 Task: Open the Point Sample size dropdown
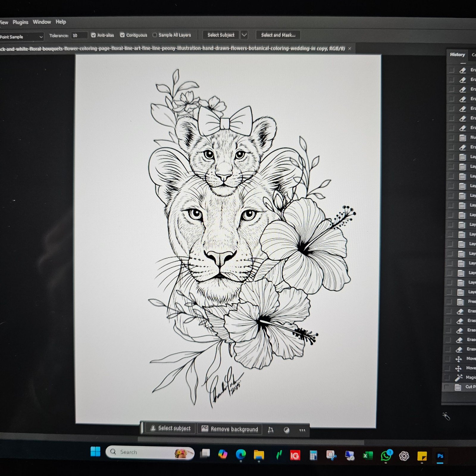click(21, 37)
